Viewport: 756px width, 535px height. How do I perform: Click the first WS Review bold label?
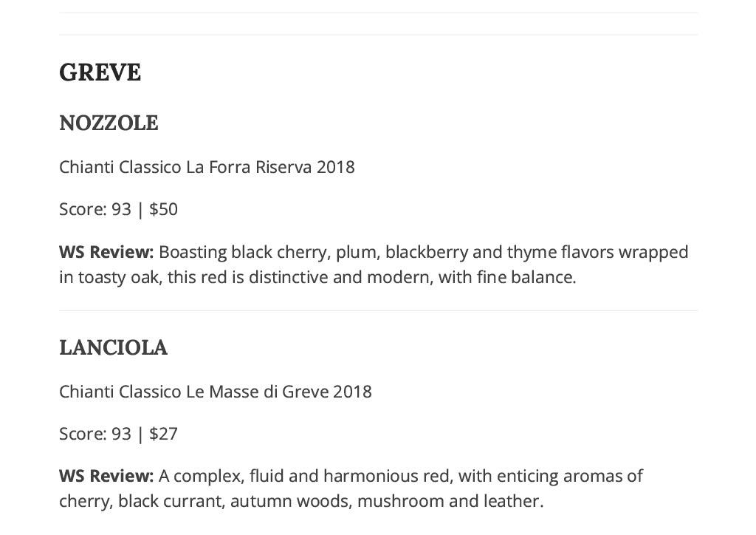click(106, 252)
